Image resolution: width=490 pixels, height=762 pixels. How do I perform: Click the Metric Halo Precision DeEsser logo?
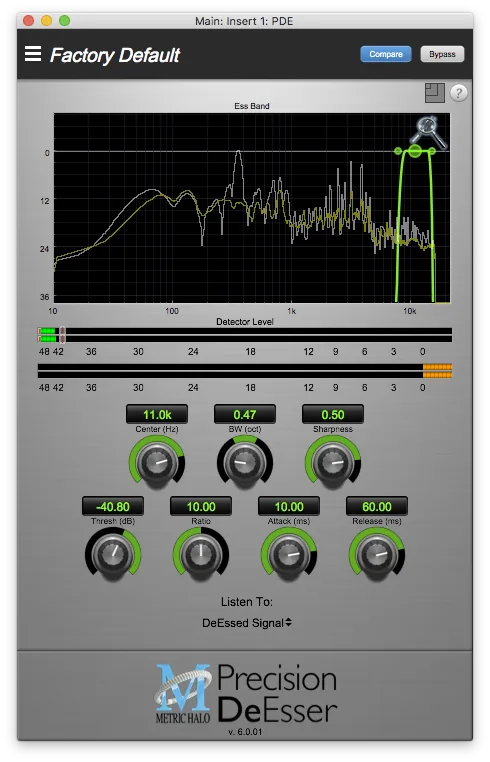(245, 694)
